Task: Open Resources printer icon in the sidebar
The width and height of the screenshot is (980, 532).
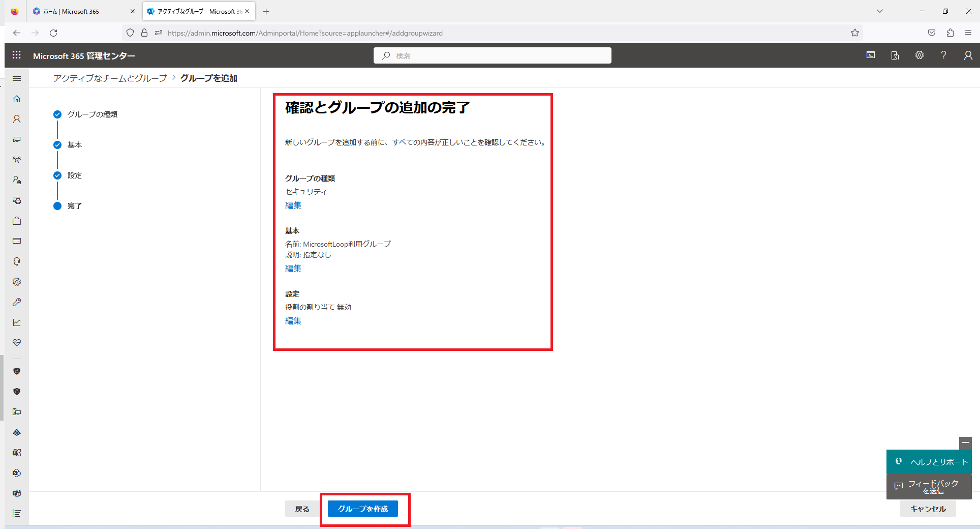Action: 17,200
